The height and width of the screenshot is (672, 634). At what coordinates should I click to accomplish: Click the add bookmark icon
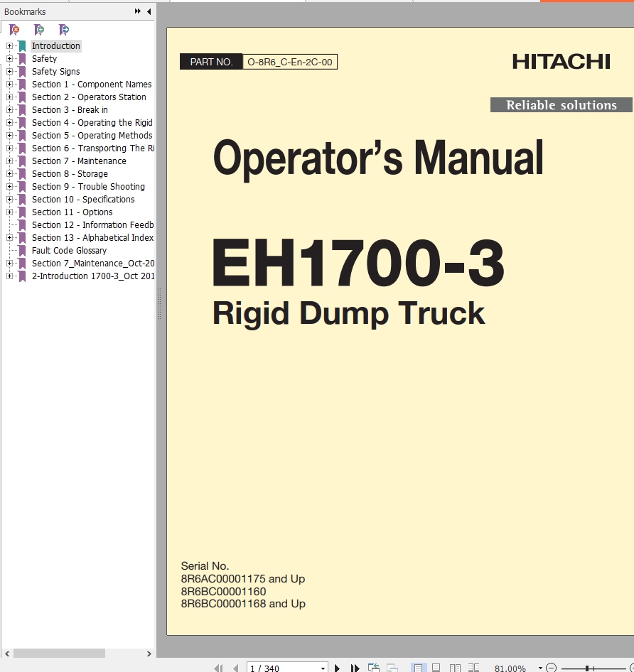(39, 29)
